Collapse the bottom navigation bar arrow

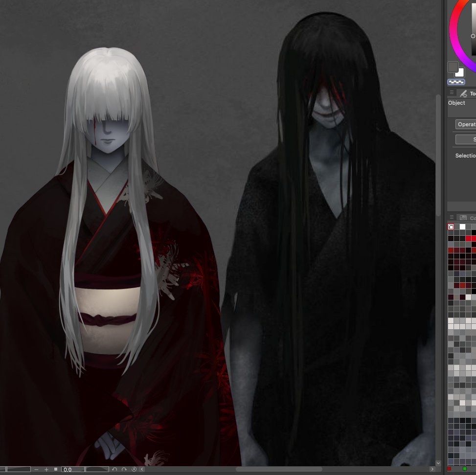click(142, 469)
